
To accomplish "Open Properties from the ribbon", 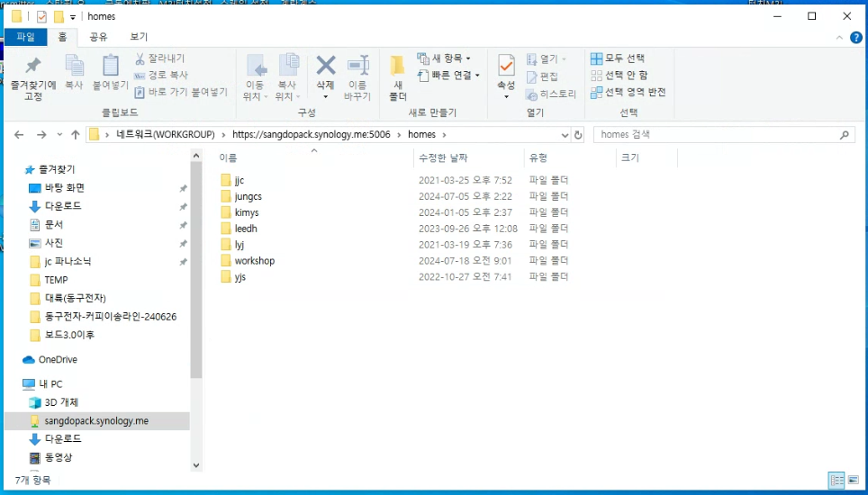I will [506, 68].
